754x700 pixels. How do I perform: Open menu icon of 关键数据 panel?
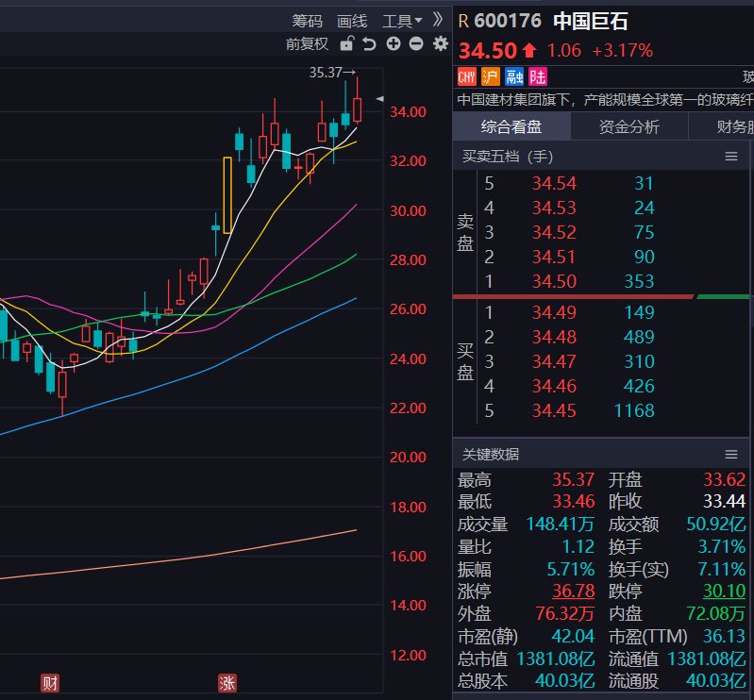coord(731,455)
